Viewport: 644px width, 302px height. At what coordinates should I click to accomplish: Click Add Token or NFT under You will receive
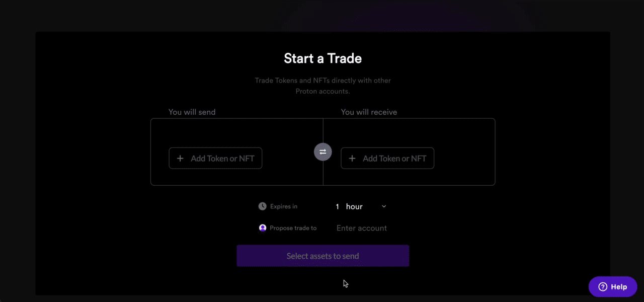(387, 158)
